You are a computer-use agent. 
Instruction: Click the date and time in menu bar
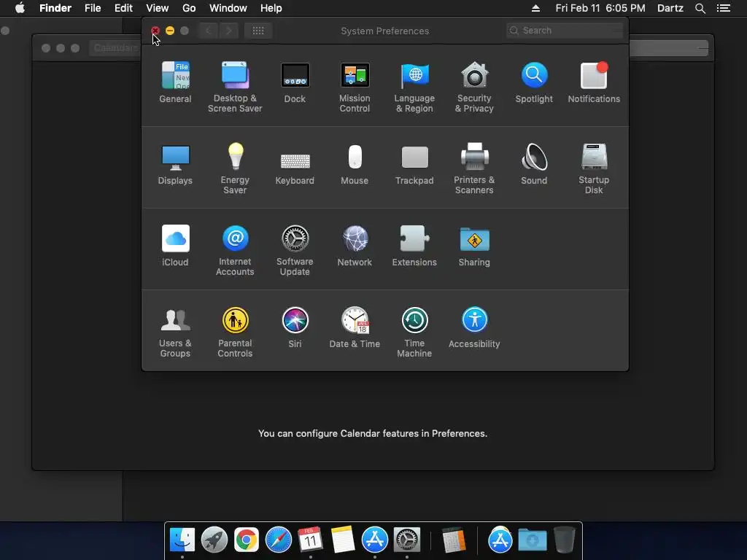pyautogui.click(x=600, y=8)
